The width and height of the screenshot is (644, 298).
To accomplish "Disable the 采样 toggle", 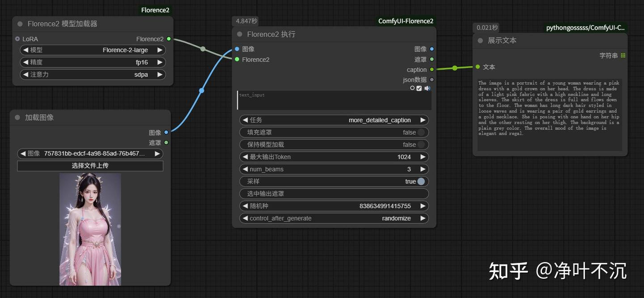I will pyautogui.click(x=420, y=181).
